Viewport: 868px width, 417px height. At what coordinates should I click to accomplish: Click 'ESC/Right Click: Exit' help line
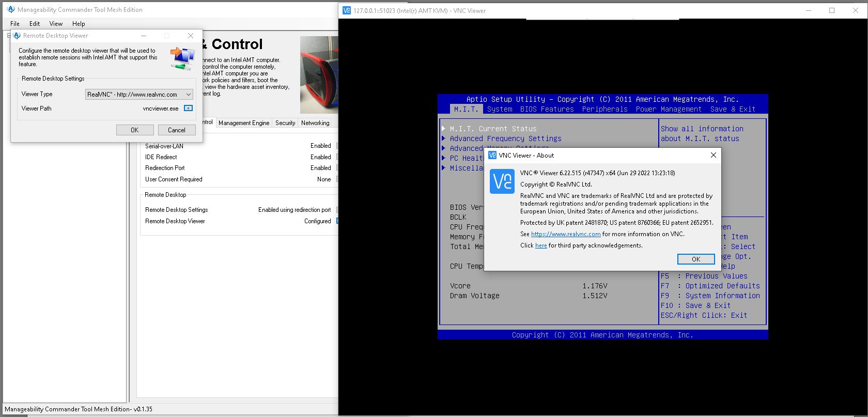704,315
